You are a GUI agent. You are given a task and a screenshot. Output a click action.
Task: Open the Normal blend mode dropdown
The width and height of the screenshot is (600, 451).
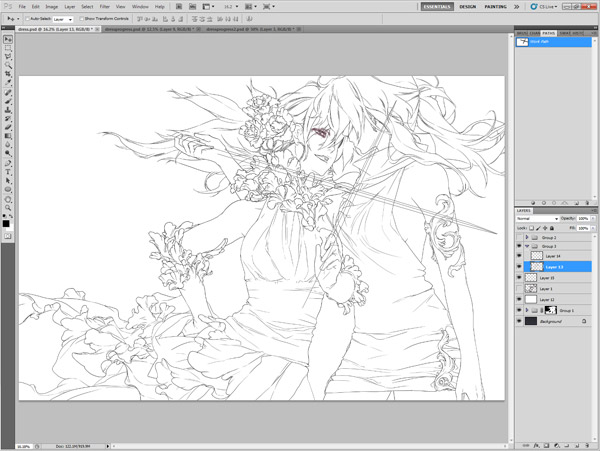click(x=537, y=218)
